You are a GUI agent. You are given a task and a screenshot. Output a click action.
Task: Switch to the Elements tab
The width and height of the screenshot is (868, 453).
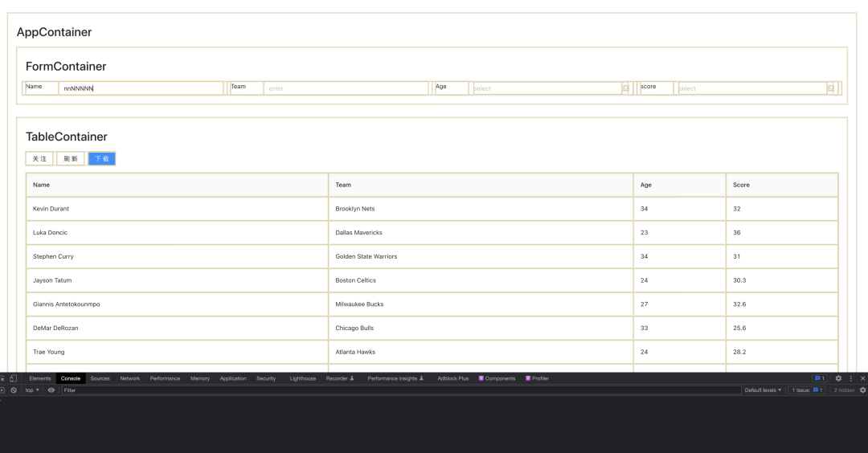click(40, 378)
